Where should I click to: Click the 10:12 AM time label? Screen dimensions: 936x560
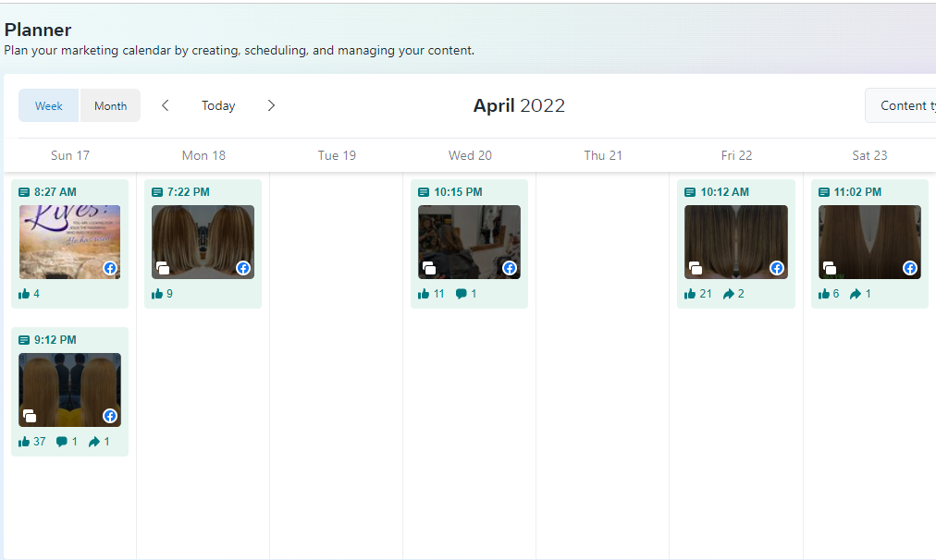click(x=725, y=192)
